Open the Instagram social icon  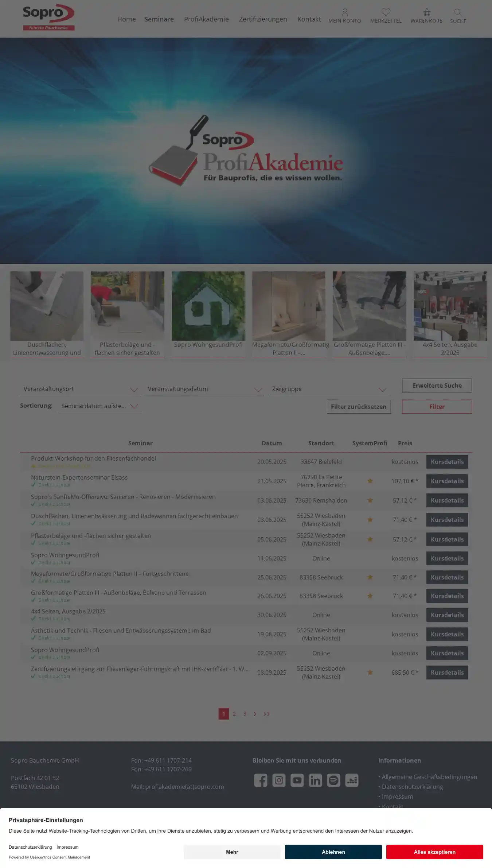(279, 780)
